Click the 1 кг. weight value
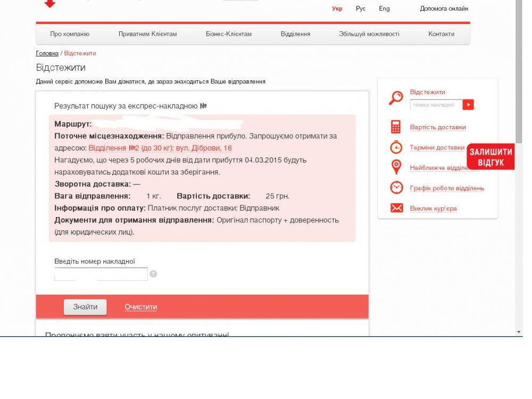Screen dimensions: 532x399 tap(154, 196)
